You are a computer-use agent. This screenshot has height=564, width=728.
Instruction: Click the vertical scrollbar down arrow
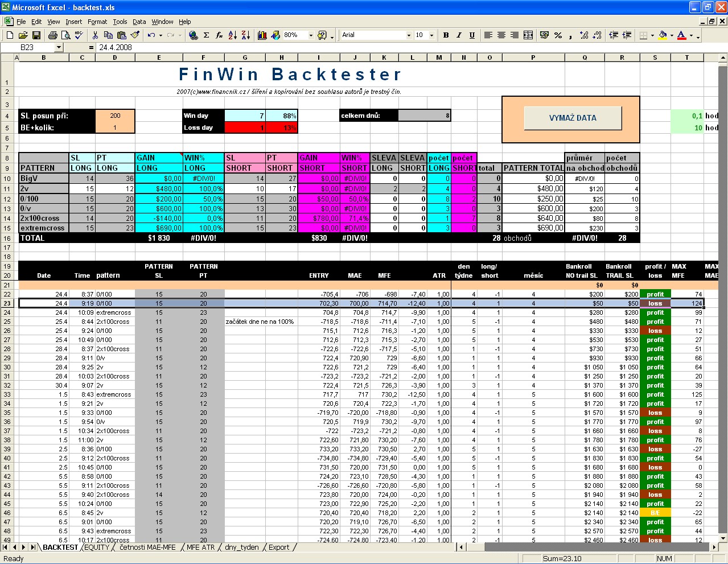click(x=723, y=538)
